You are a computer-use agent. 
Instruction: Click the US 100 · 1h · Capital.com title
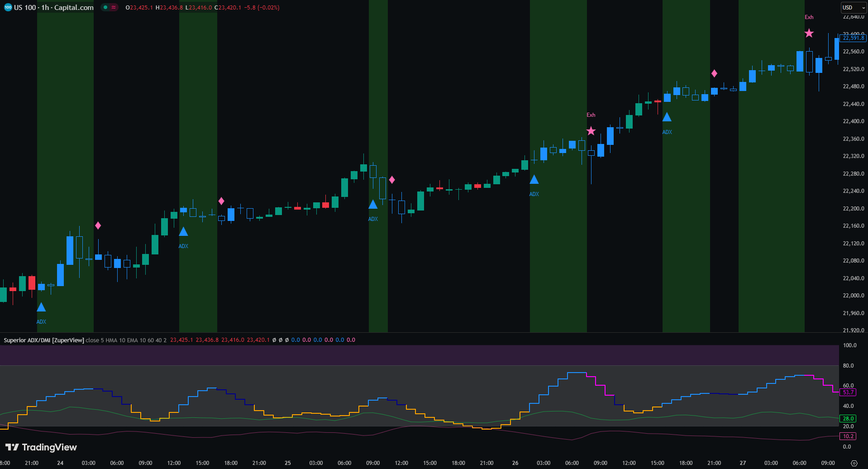[x=54, y=7]
